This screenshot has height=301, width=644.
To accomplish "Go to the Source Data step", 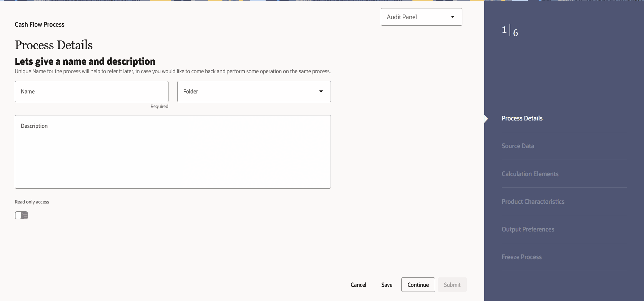I will point(518,146).
